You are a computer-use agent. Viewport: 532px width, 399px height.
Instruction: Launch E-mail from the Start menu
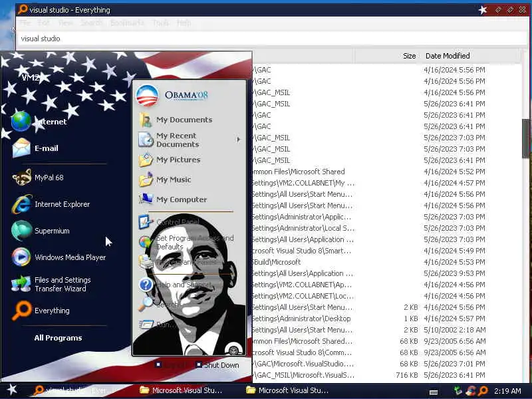pyautogui.click(x=35, y=148)
